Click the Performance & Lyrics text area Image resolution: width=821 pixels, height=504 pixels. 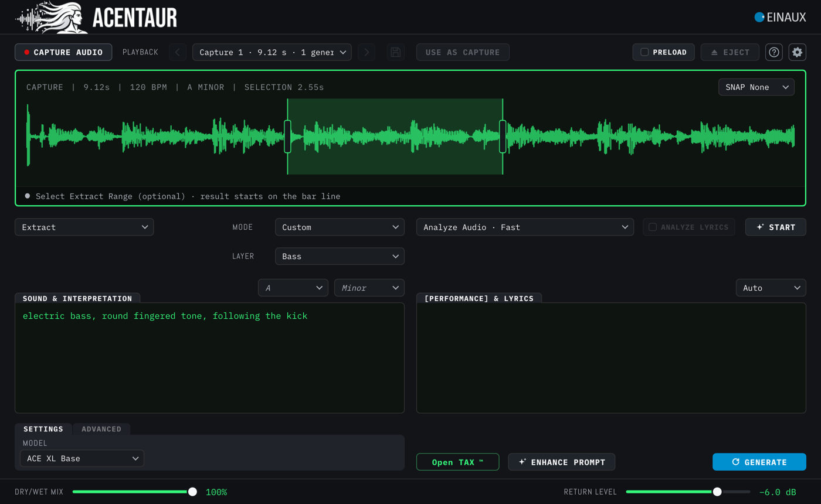pos(611,357)
